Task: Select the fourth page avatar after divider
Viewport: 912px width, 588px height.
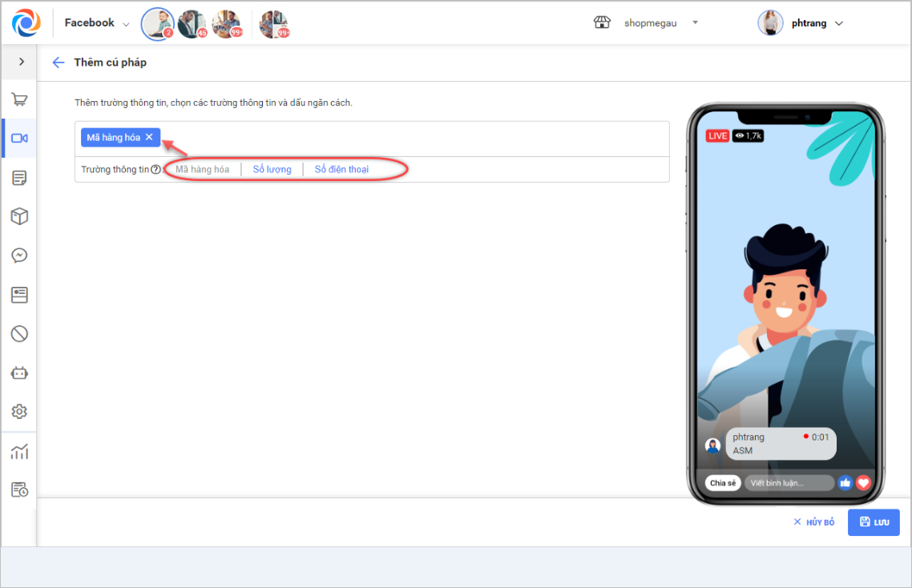Action: coord(274,24)
